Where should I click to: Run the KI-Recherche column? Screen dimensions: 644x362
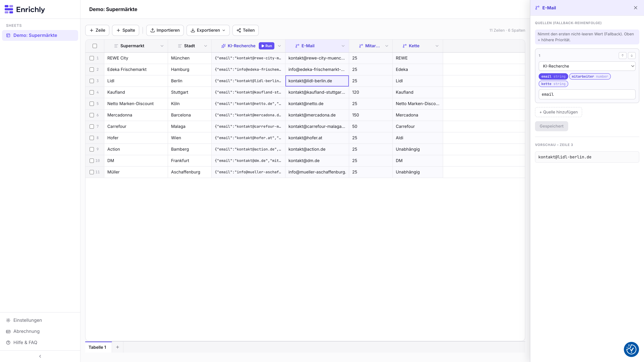pyautogui.click(x=266, y=46)
